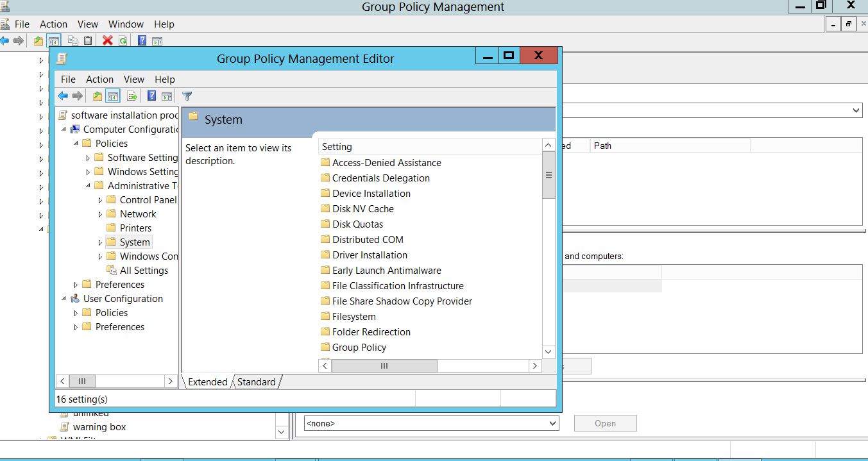868x461 pixels.
Task: Select All Settings in the tree
Action: click(143, 271)
